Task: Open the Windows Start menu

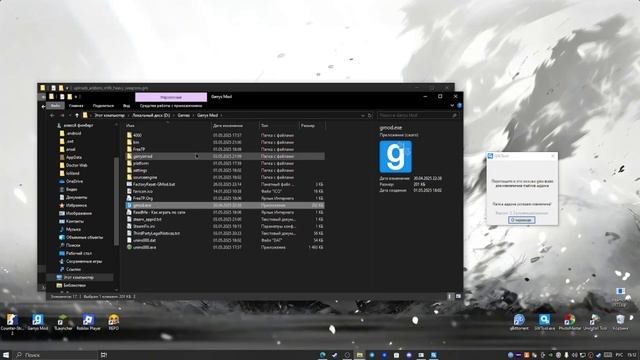Action: (x=6, y=355)
